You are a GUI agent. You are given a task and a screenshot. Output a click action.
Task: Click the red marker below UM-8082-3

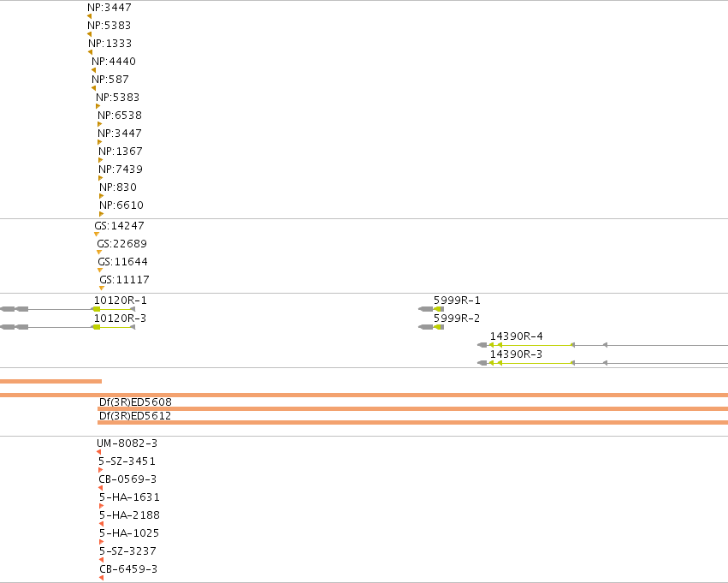pos(99,452)
